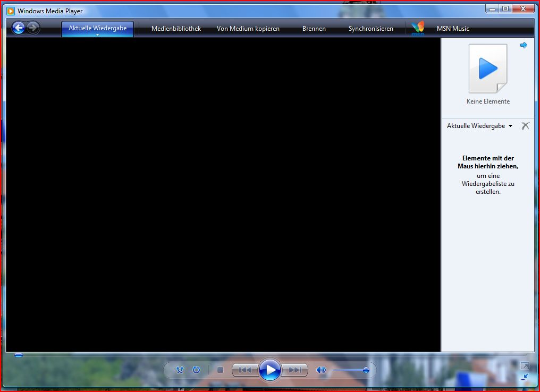This screenshot has height=392, width=540.
Task: Click the volume slider
Action: click(351, 370)
